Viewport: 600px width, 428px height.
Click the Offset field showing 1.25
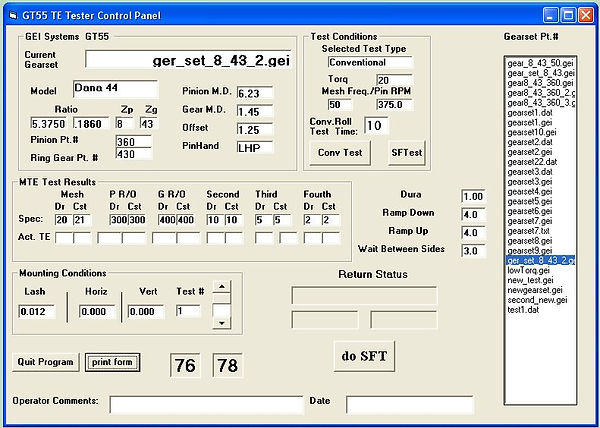[x=255, y=130]
